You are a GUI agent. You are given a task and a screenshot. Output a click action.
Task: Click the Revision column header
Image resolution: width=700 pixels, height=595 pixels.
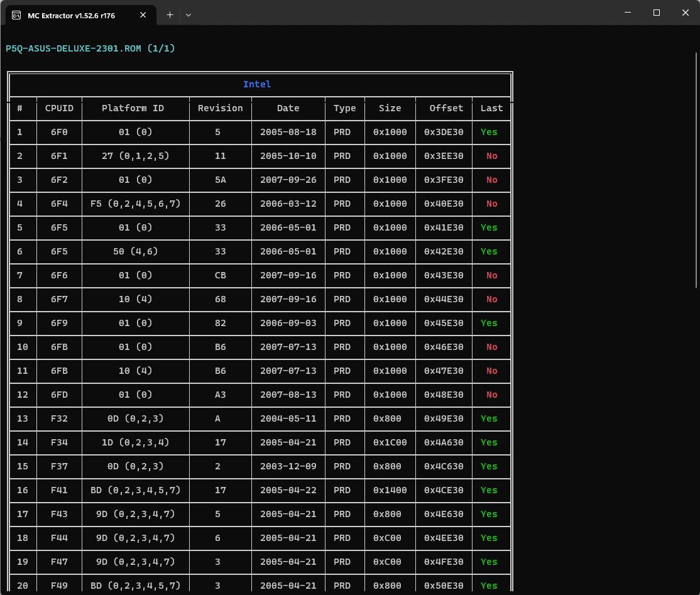[221, 108]
